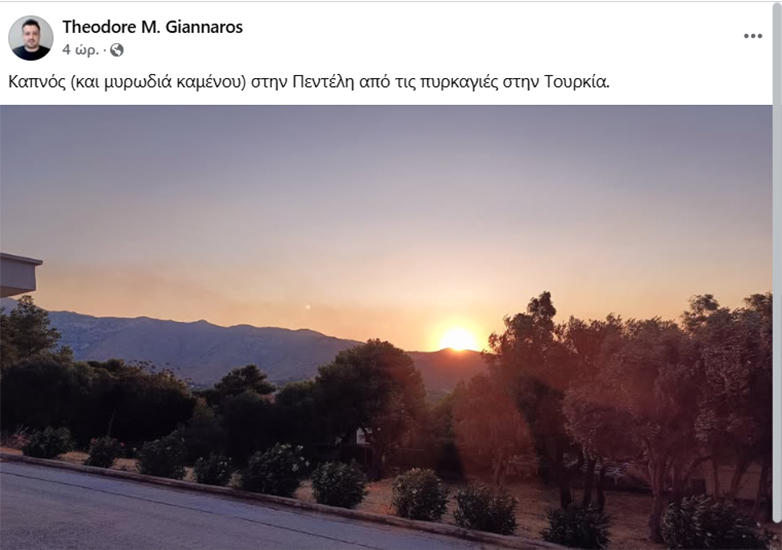This screenshot has width=782, height=550.
Task: Click the globe public audience icon
Action: [x=117, y=50]
